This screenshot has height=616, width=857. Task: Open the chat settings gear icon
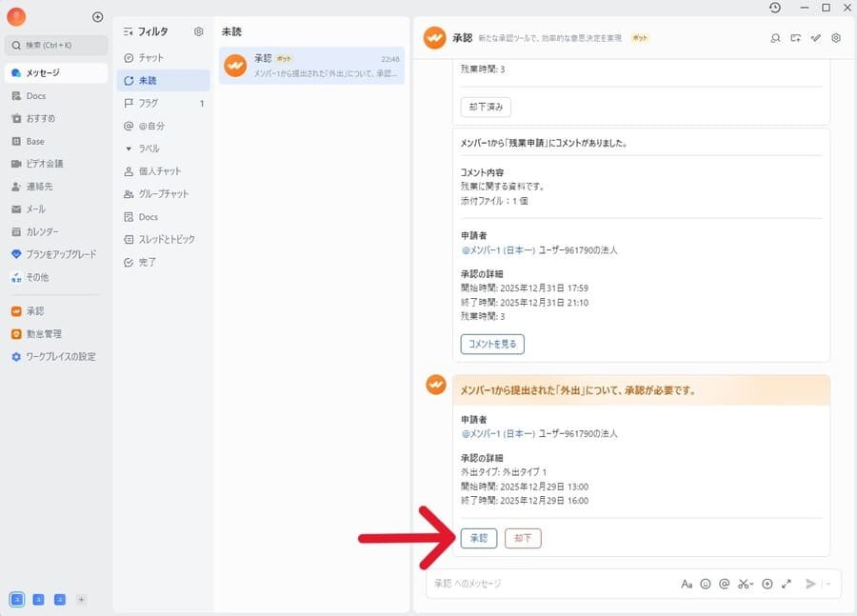[836, 38]
